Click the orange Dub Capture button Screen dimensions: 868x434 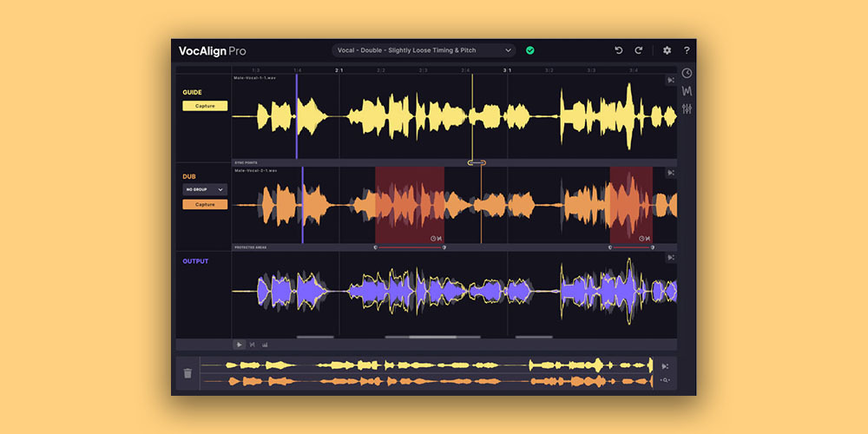(205, 204)
